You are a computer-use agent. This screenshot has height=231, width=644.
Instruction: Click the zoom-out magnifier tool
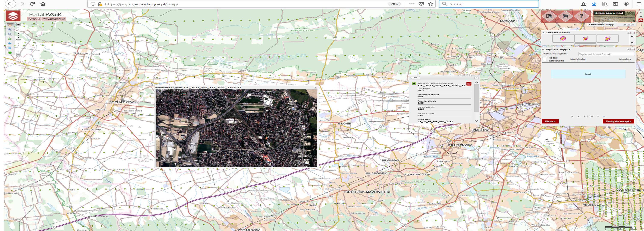(10, 34)
